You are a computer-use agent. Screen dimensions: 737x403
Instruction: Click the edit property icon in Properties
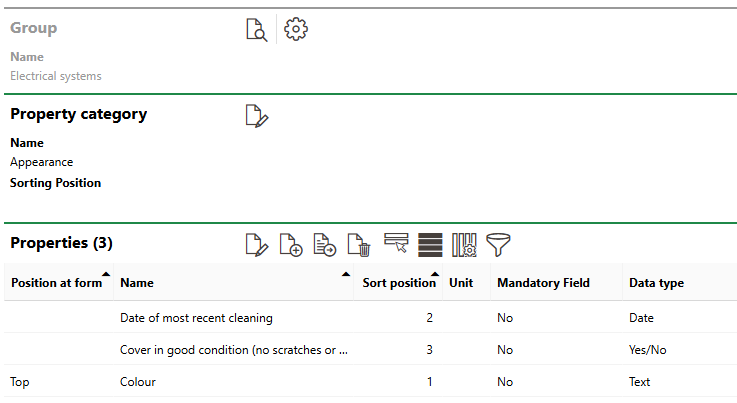tap(257, 244)
